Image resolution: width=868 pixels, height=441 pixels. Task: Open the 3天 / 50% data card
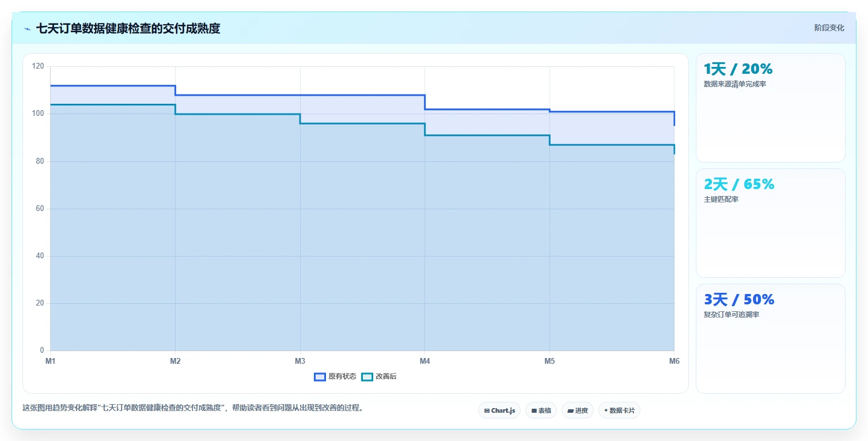click(x=770, y=338)
